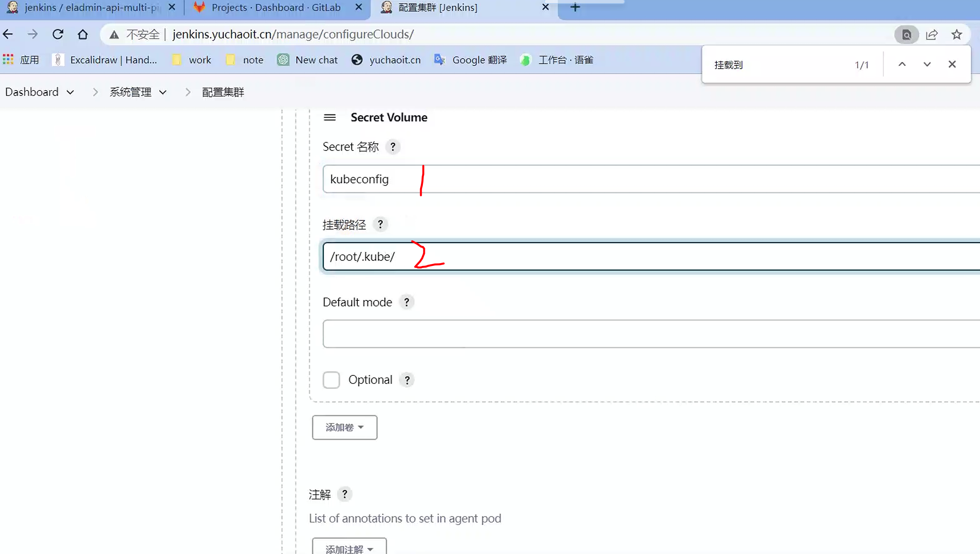This screenshot has width=980, height=554.
Task: Go to previous find-in-page match
Action: pyautogui.click(x=902, y=64)
